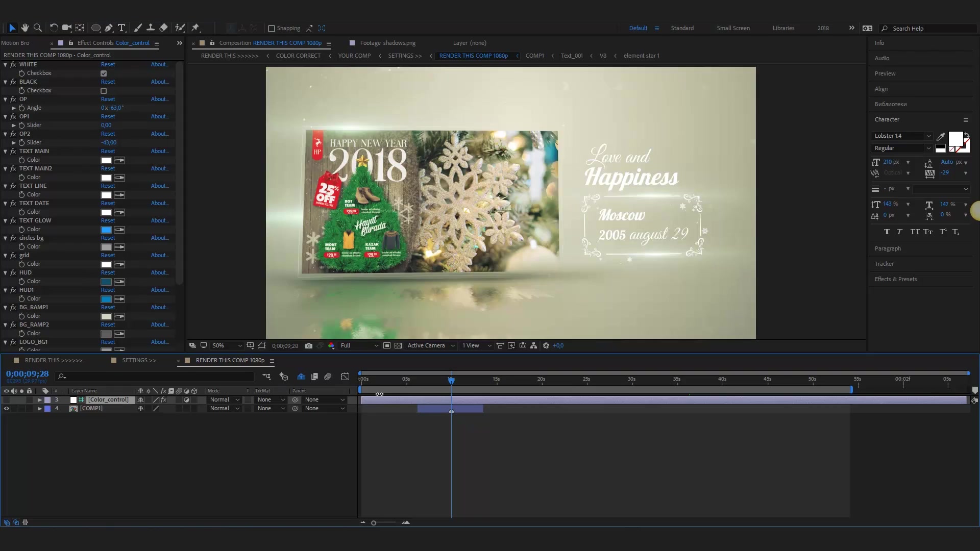
Task: Click the Zoom tool in toolbar
Action: coord(38,28)
